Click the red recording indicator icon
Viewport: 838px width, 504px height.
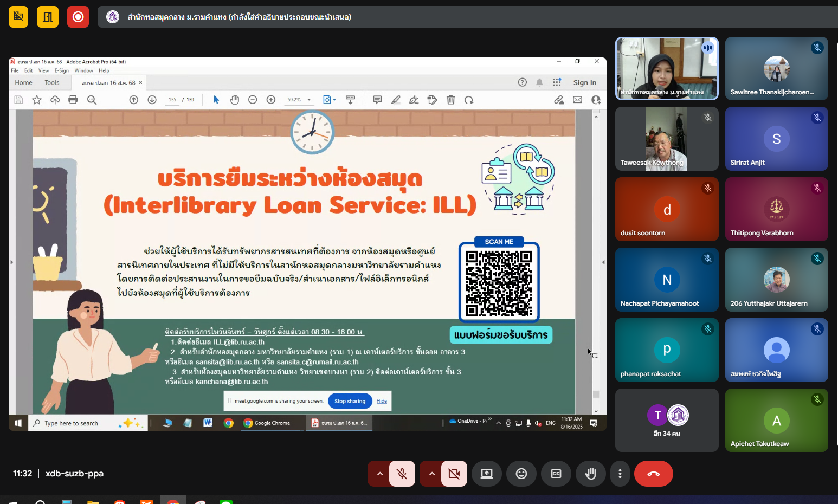78,17
